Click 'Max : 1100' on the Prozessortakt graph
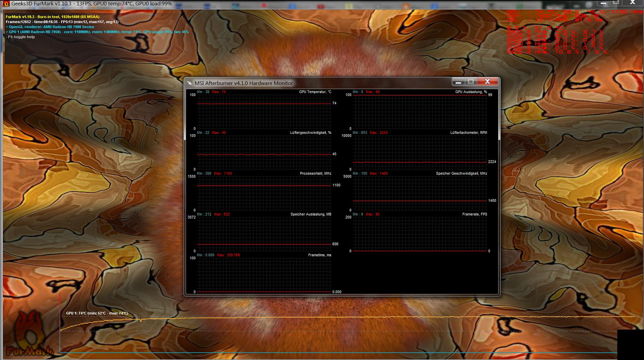The image size is (644, 360). (x=223, y=173)
